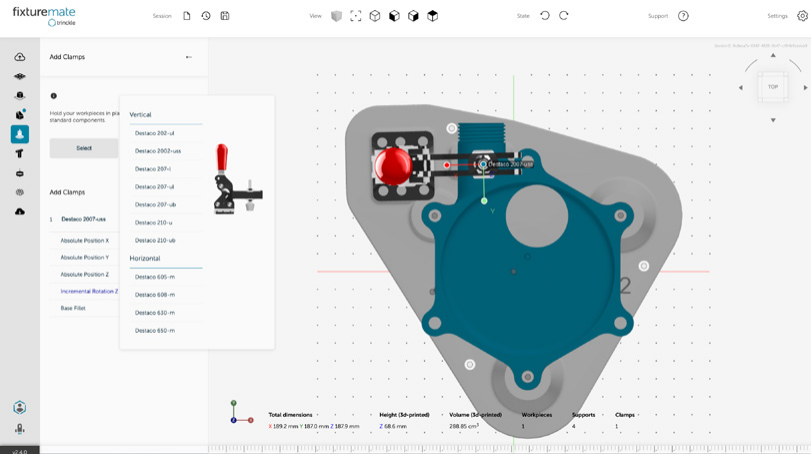Click the save session disk icon
811x454 pixels.
coord(225,16)
